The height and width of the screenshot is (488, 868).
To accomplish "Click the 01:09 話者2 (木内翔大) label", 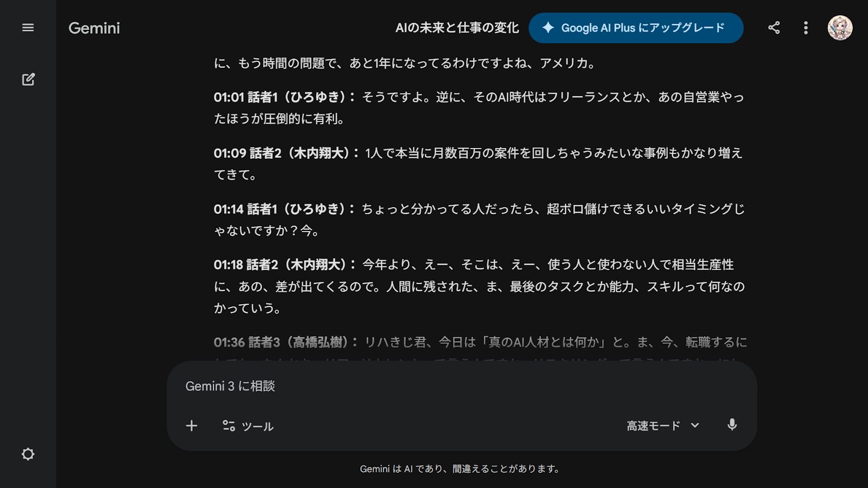I will (285, 153).
